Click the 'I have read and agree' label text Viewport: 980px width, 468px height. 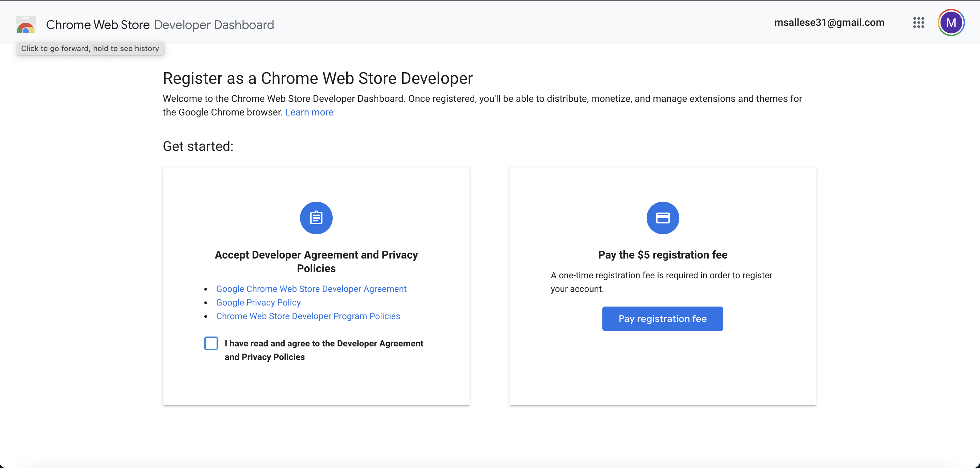click(324, 350)
